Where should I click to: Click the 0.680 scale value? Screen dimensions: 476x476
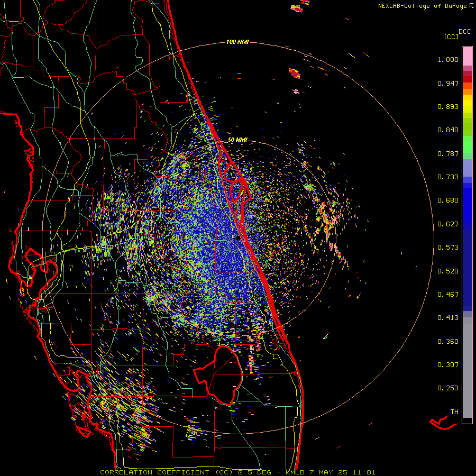[x=448, y=200]
